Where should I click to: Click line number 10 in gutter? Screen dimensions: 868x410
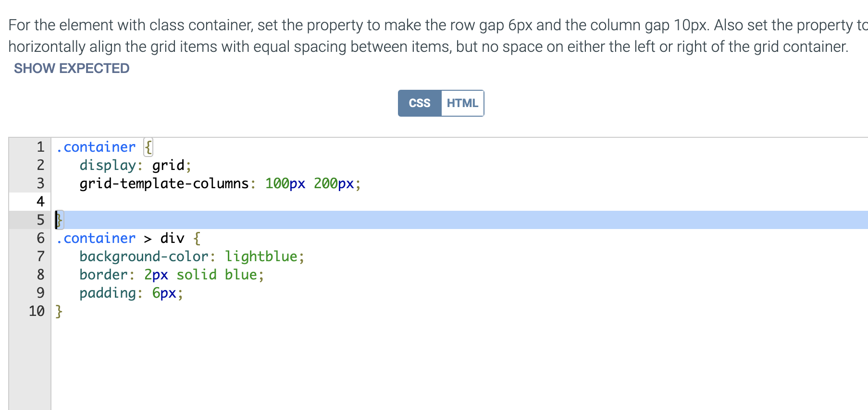(x=37, y=311)
